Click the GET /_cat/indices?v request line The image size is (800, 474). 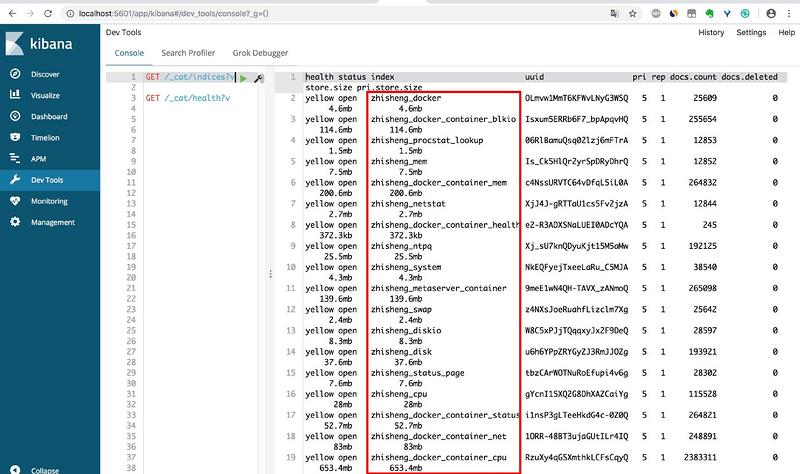(x=190, y=77)
